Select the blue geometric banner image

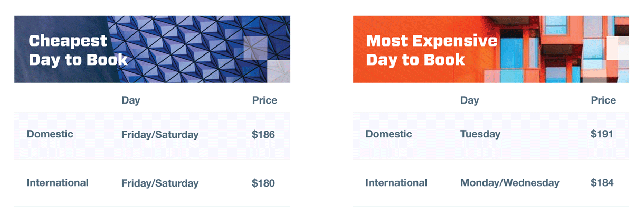(x=152, y=49)
